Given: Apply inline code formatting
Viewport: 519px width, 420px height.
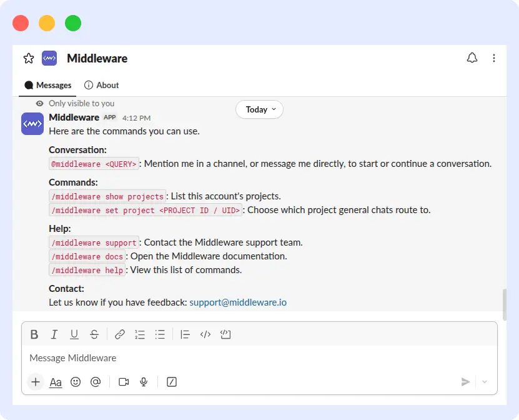Looking at the screenshot, I should (x=205, y=334).
